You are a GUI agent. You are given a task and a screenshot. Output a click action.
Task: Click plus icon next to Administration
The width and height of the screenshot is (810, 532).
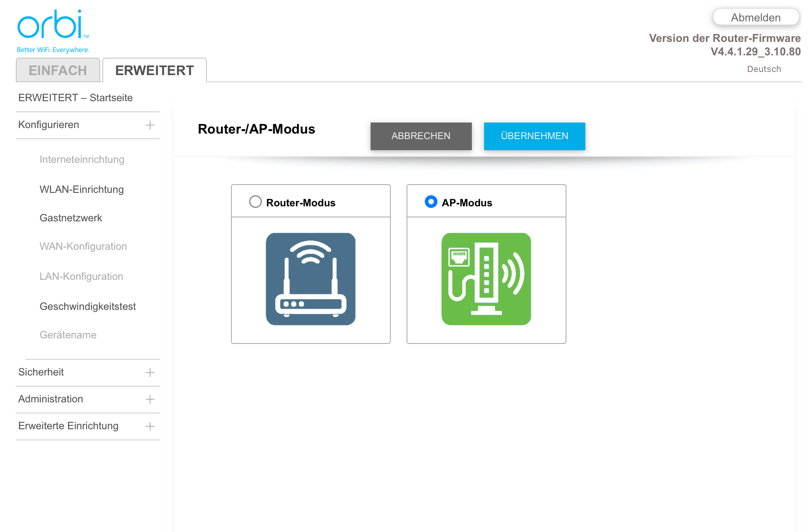pyautogui.click(x=150, y=399)
